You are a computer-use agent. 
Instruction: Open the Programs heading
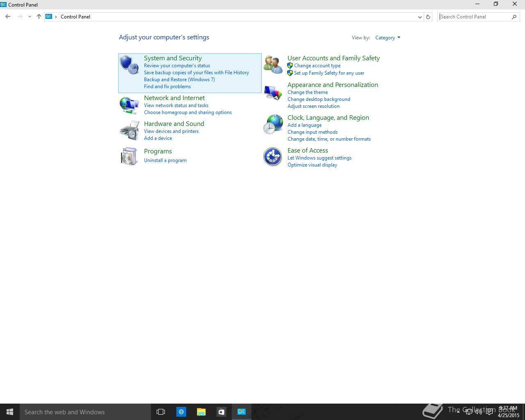click(158, 151)
